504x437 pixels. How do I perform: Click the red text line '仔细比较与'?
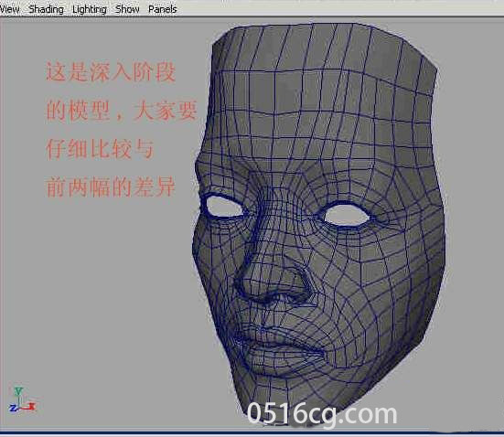tap(100, 149)
